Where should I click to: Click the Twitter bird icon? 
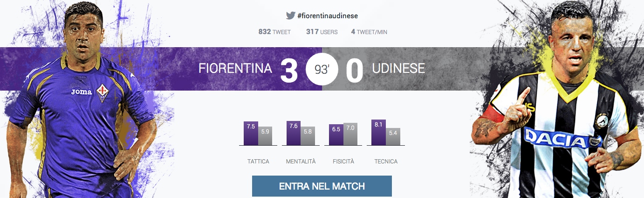[x=291, y=15]
